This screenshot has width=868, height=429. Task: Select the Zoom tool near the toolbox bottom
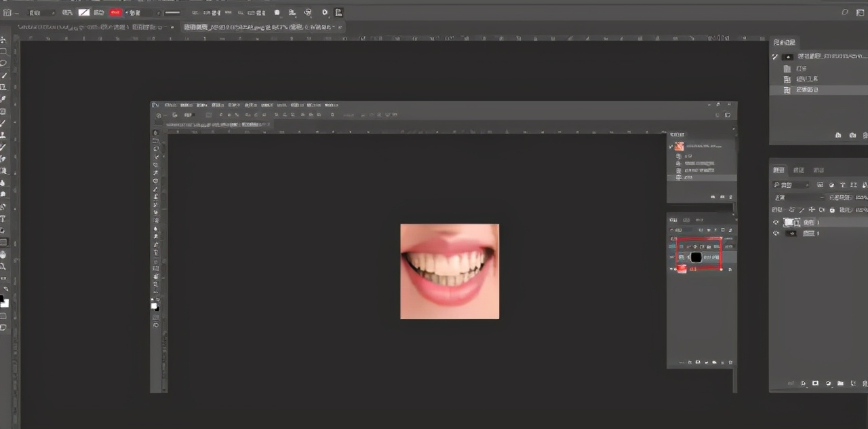3,266
